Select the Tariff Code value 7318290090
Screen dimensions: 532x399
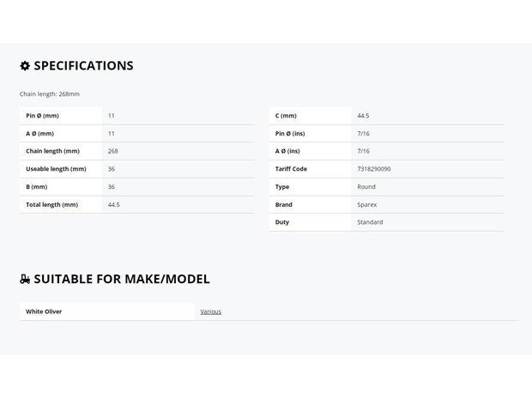click(x=374, y=169)
